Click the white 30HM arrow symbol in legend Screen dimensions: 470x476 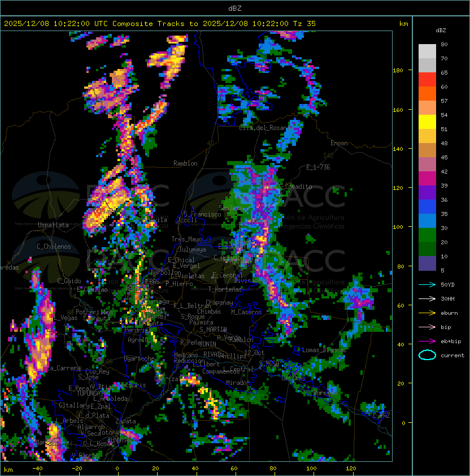[427, 299]
